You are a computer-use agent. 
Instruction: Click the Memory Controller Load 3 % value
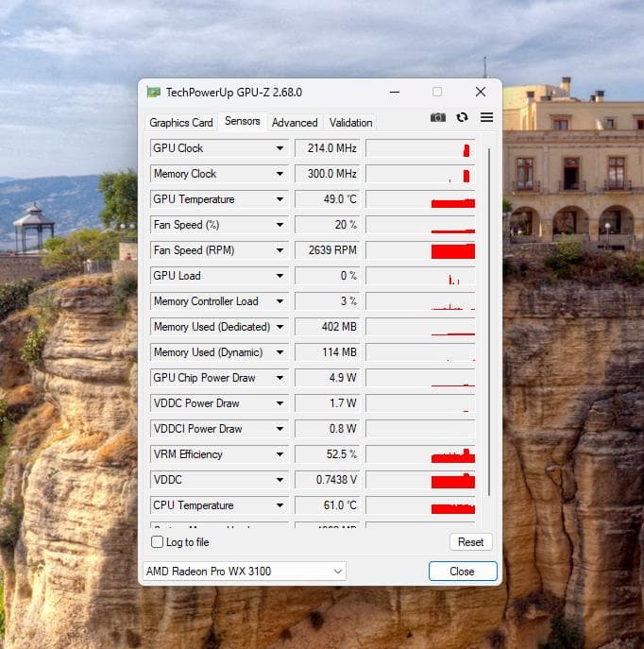328,301
